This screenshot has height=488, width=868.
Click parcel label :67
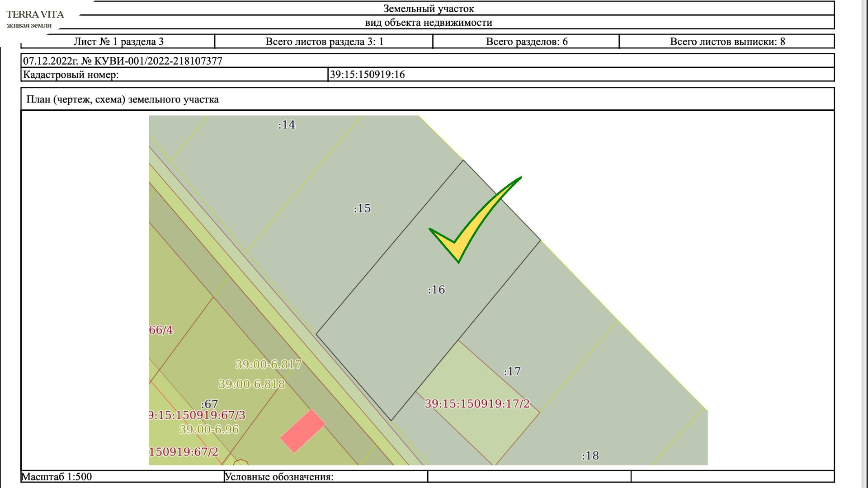tap(209, 404)
